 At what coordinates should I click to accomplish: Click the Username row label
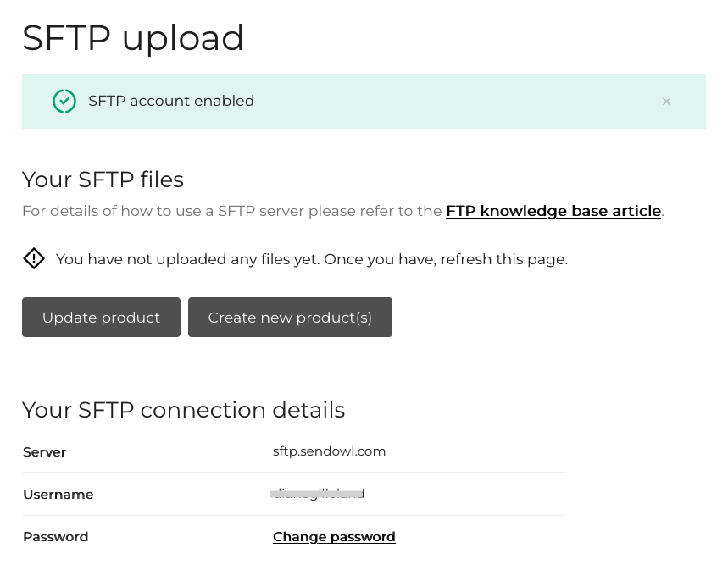[58, 495]
